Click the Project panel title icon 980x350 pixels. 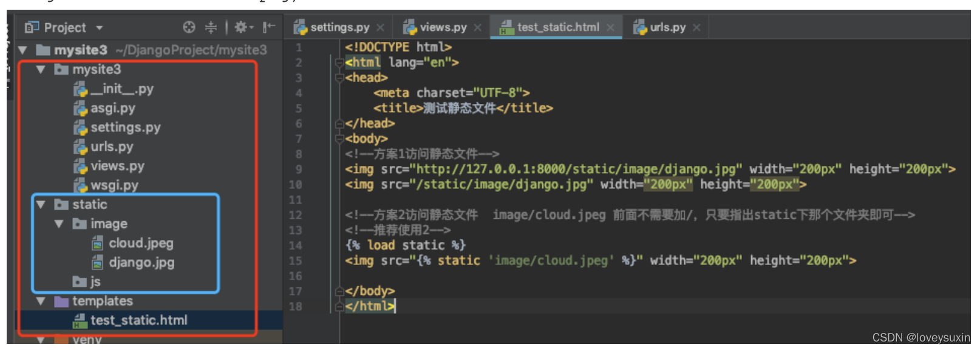[x=32, y=27]
